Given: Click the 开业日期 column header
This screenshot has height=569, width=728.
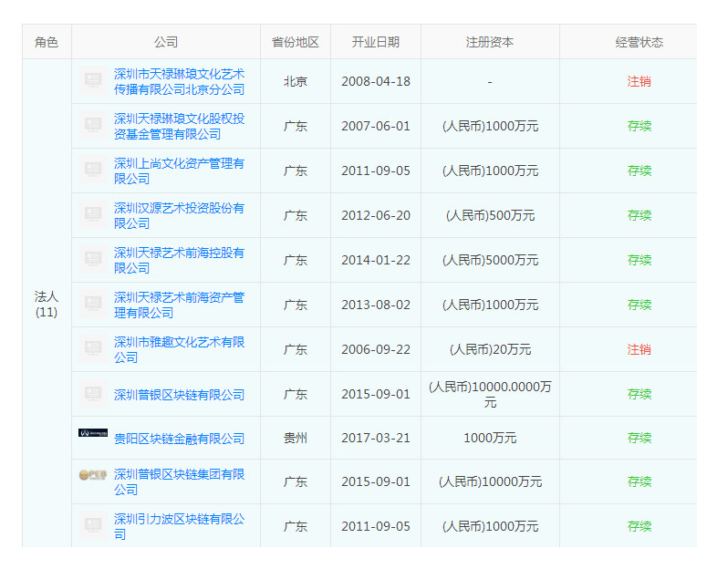Looking at the screenshot, I should point(376,42).
